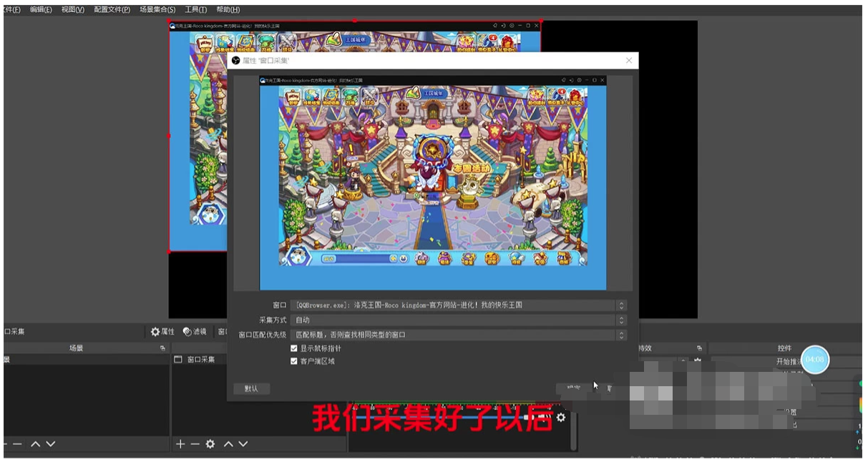Open the 视图(V) menu
Image resolution: width=868 pixels, height=462 pixels.
(73, 10)
